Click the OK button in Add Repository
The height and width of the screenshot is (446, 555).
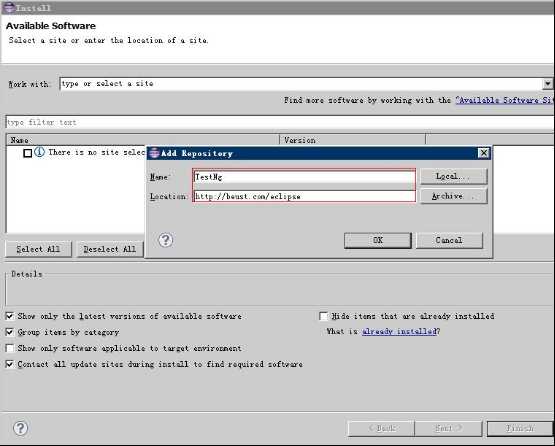(378, 240)
